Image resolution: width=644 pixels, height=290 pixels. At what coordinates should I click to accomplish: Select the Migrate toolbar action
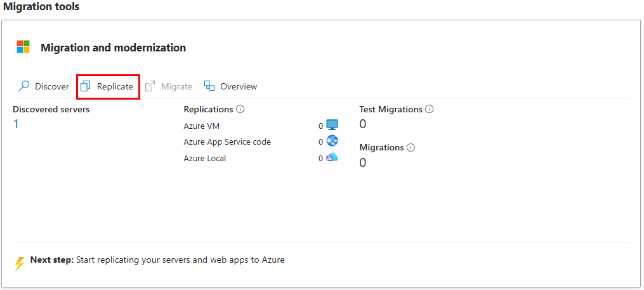(x=169, y=86)
